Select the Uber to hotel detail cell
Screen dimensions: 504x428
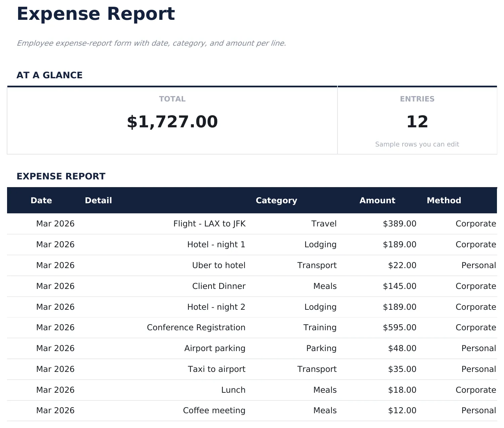click(x=219, y=265)
